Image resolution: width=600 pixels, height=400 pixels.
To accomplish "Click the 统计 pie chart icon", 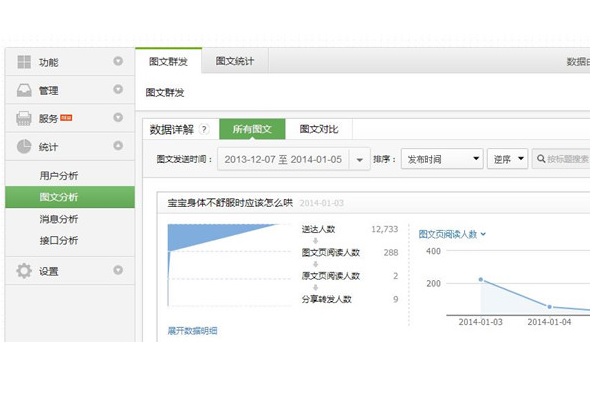I will pyautogui.click(x=24, y=146).
